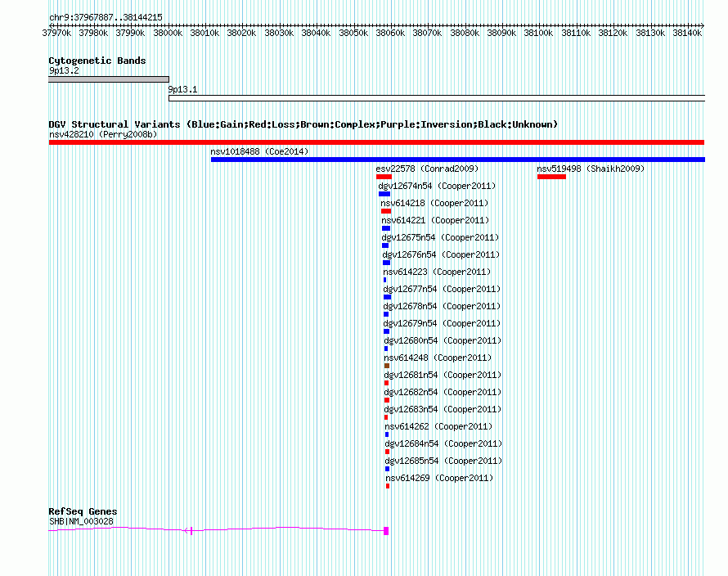Image resolution: width=728 pixels, height=576 pixels.
Task: Click the 38000k ruler tick label
Action: click(168, 33)
